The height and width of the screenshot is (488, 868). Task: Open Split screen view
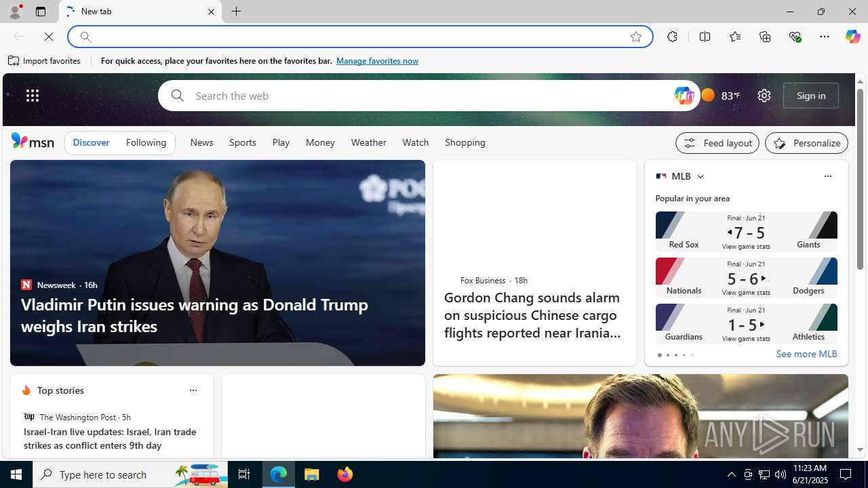[x=705, y=37]
